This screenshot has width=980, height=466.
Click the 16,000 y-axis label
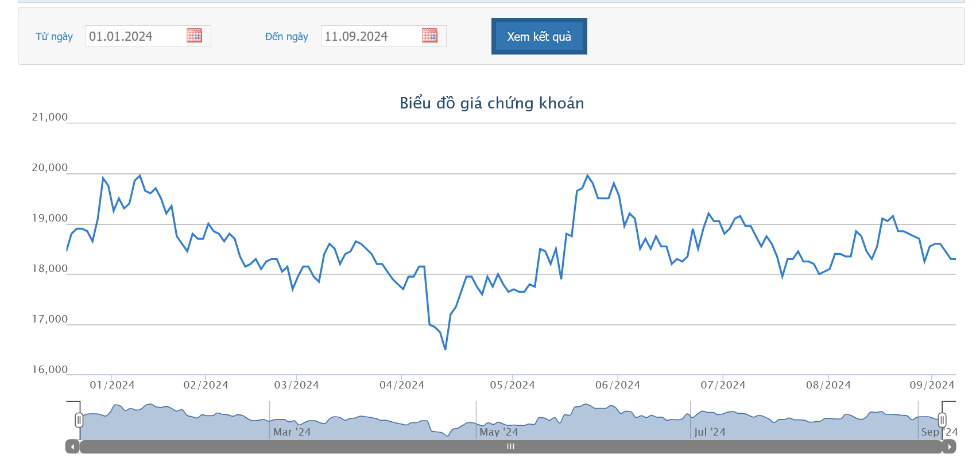pyautogui.click(x=49, y=370)
